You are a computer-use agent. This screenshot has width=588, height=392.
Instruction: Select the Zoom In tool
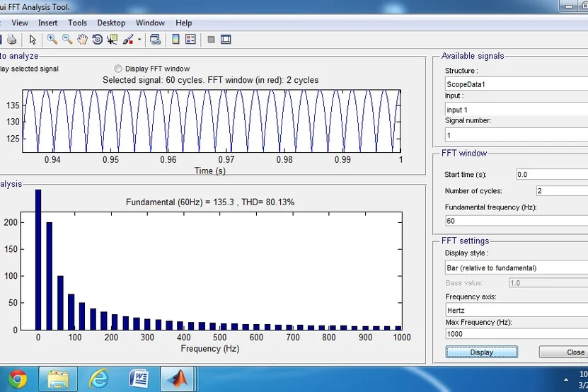pos(52,40)
